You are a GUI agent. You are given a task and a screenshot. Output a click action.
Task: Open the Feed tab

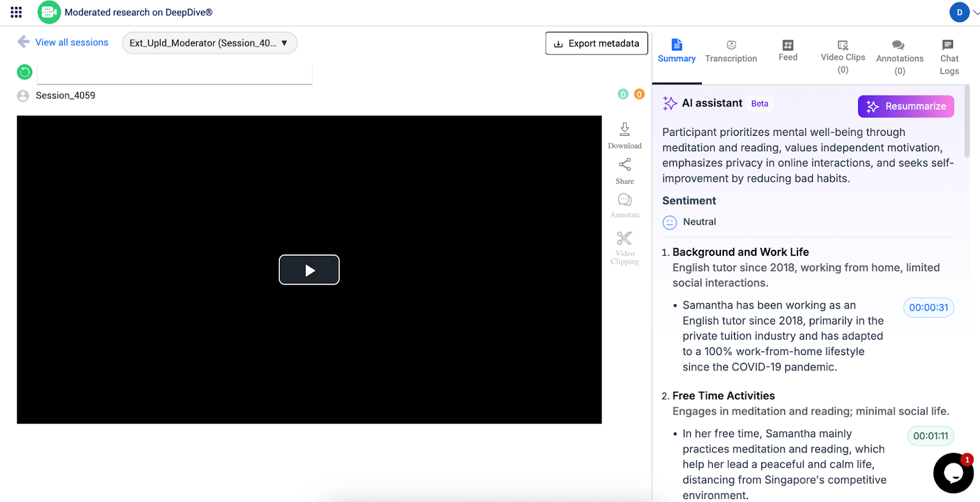click(x=788, y=51)
